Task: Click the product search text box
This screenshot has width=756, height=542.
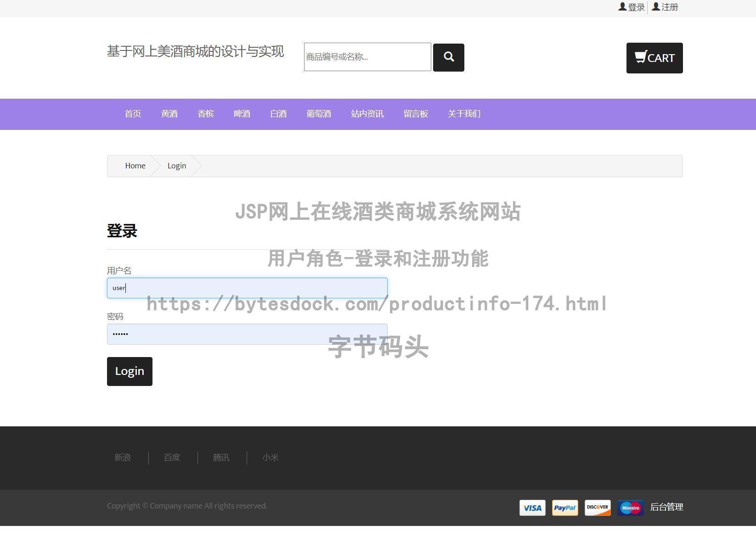Action: (367, 57)
